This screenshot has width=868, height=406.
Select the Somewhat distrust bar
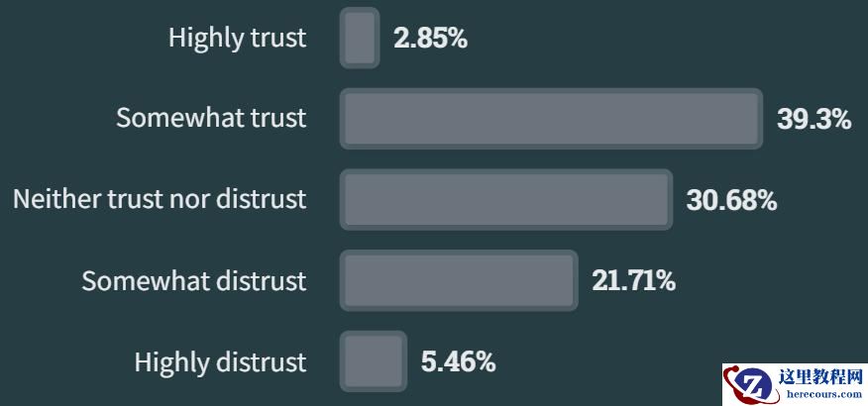coord(459,280)
